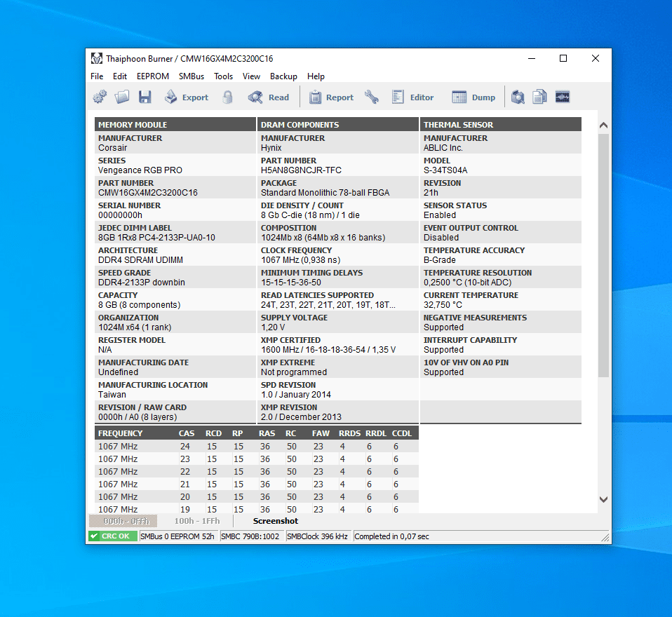Click the vertical scrollbar thumb
This screenshot has width=672, height=617.
point(603,255)
